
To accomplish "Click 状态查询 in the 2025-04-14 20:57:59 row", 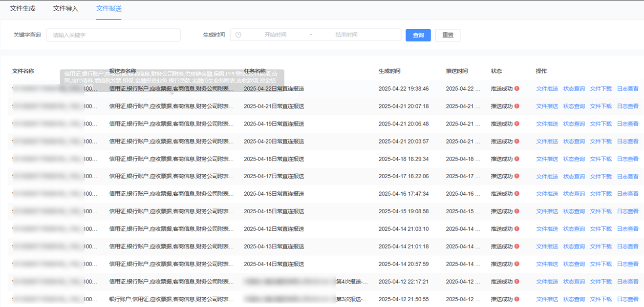I will 574,264.
